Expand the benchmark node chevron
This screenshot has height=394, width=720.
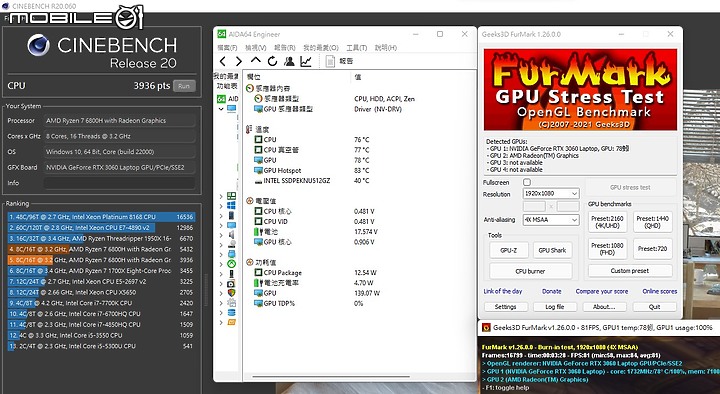click(x=221, y=322)
